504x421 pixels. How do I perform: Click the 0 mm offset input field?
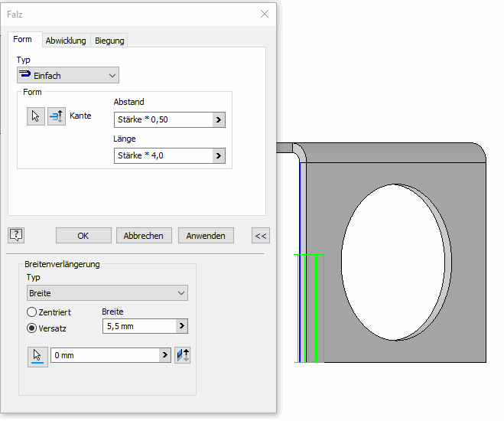coord(104,355)
